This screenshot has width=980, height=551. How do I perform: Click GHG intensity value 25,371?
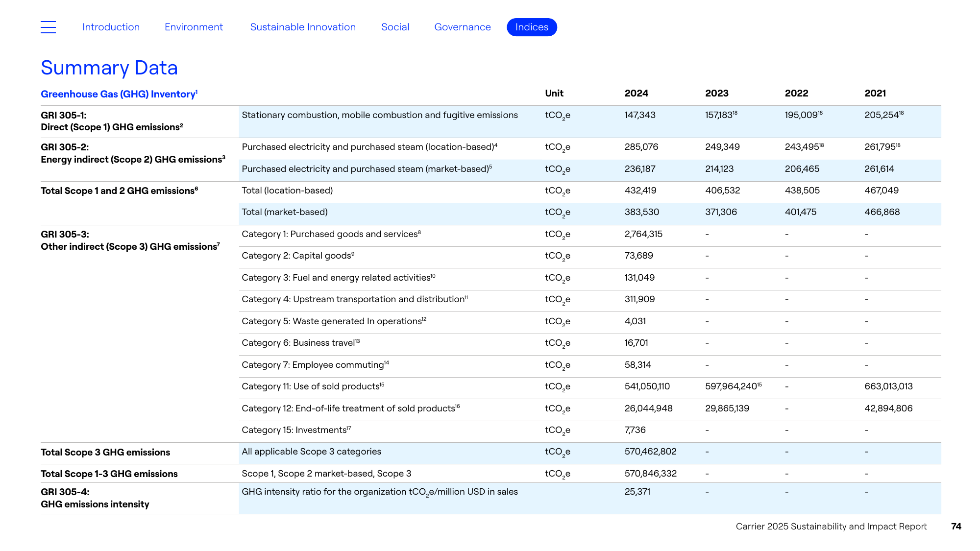(x=637, y=492)
